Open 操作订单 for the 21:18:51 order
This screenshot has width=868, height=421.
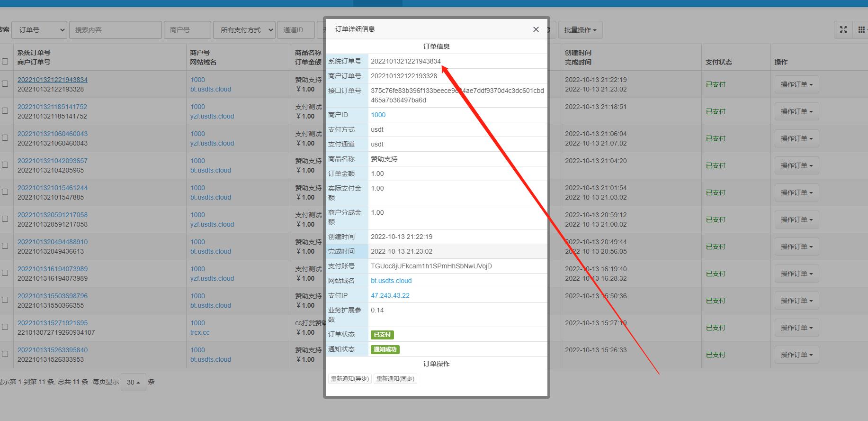pyautogui.click(x=796, y=111)
